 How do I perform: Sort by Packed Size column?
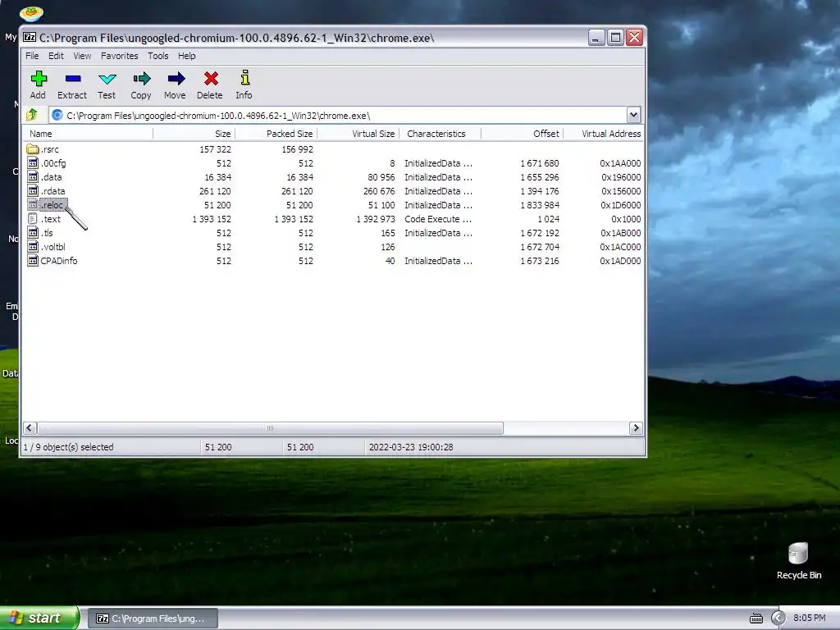tap(276, 134)
